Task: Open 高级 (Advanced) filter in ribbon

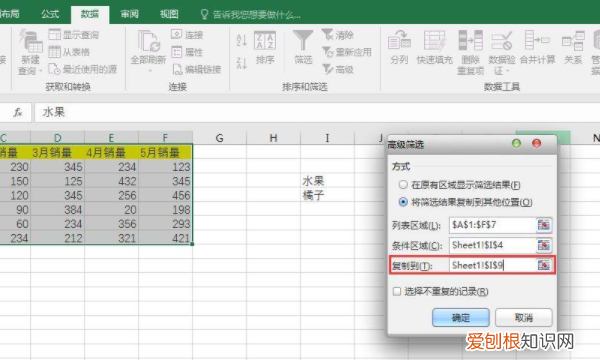Action: point(338,69)
